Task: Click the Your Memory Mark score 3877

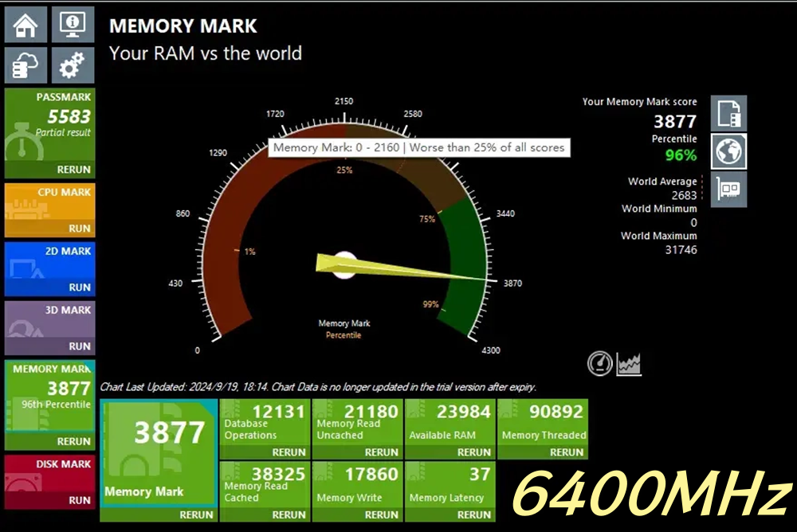Action: click(x=675, y=121)
